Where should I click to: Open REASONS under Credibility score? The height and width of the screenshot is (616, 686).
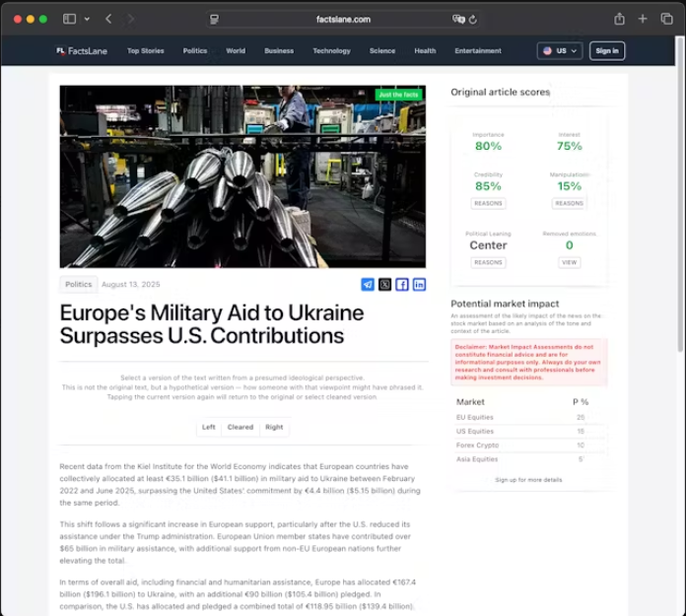(488, 203)
